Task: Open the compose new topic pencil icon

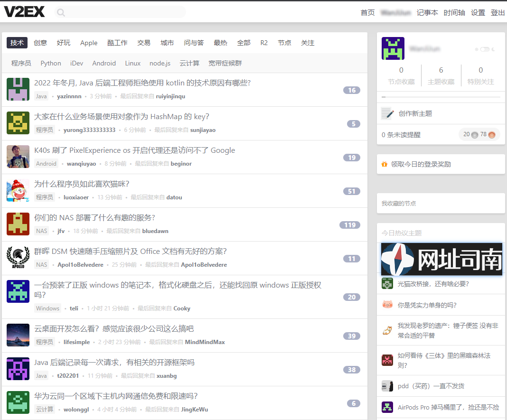Action: point(387,113)
